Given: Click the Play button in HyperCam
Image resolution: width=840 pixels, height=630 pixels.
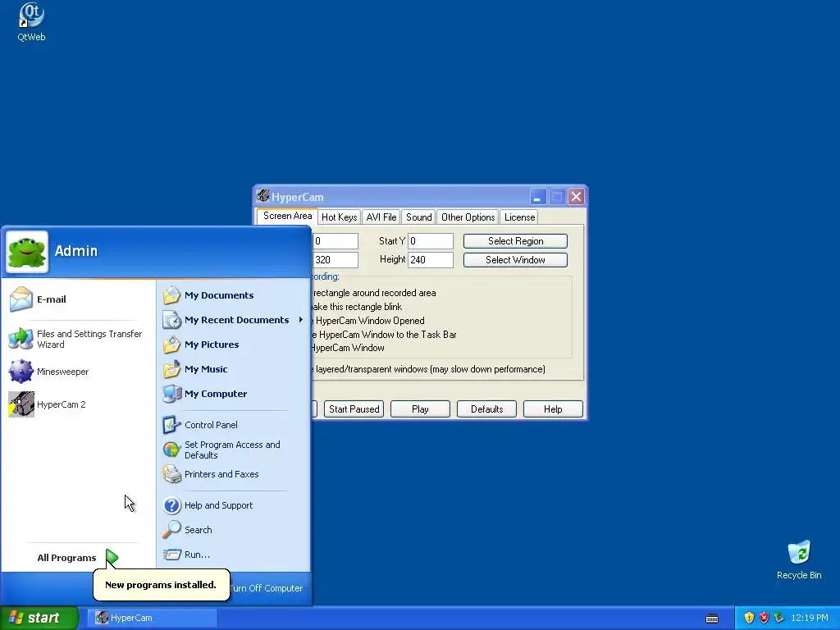Looking at the screenshot, I should (x=420, y=409).
